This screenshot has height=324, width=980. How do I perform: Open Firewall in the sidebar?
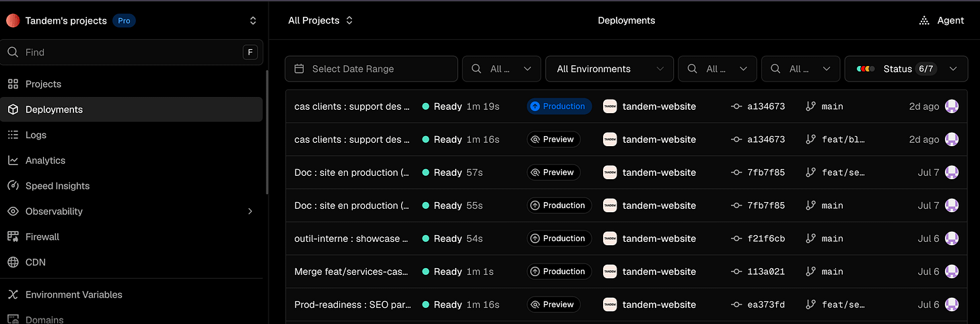coord(131,236)
